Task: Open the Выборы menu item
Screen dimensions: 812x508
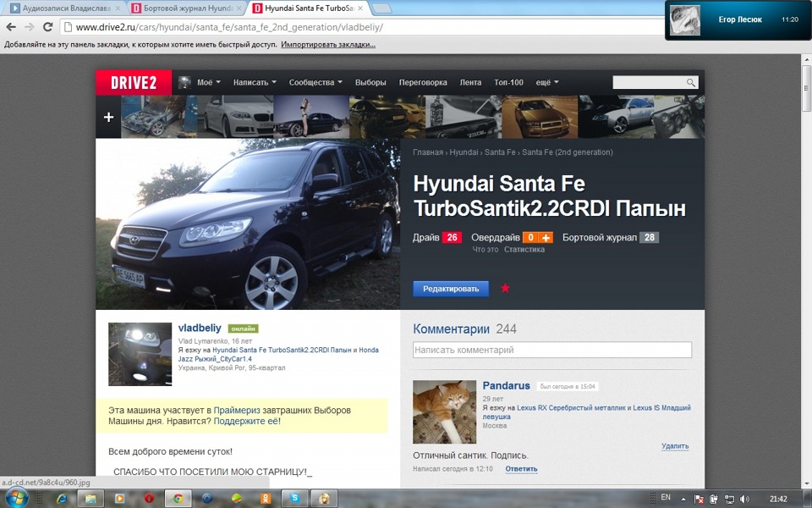Action: pyautogui.click(x=370, y=82)
